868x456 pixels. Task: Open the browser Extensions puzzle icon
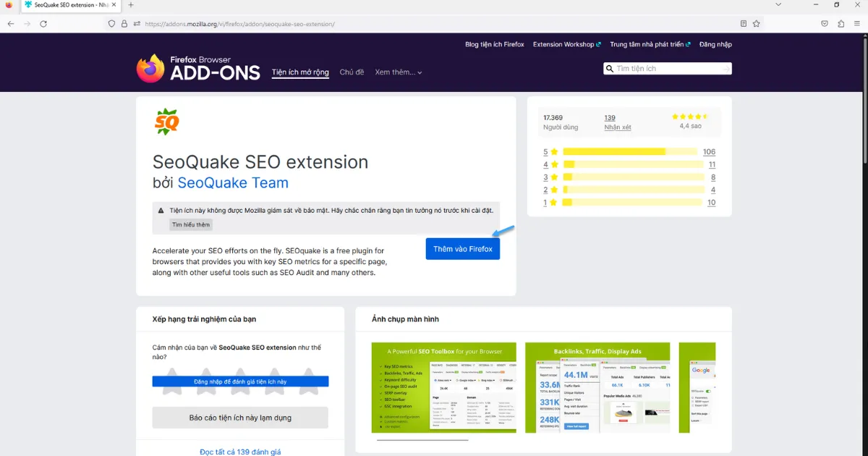pos(841,23)
